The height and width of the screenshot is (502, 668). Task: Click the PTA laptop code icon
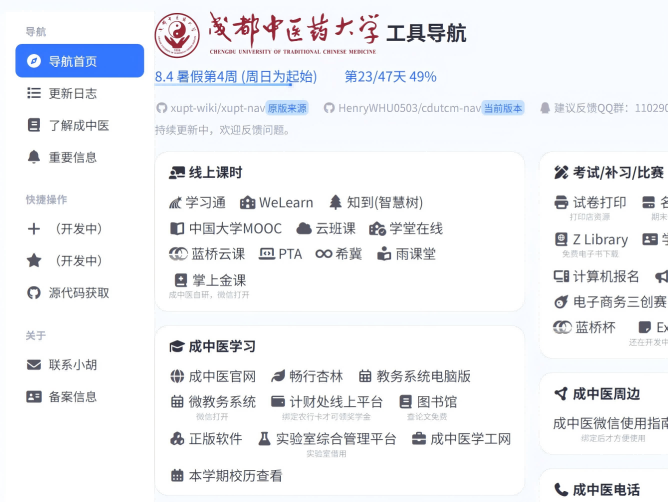point(267,254)
